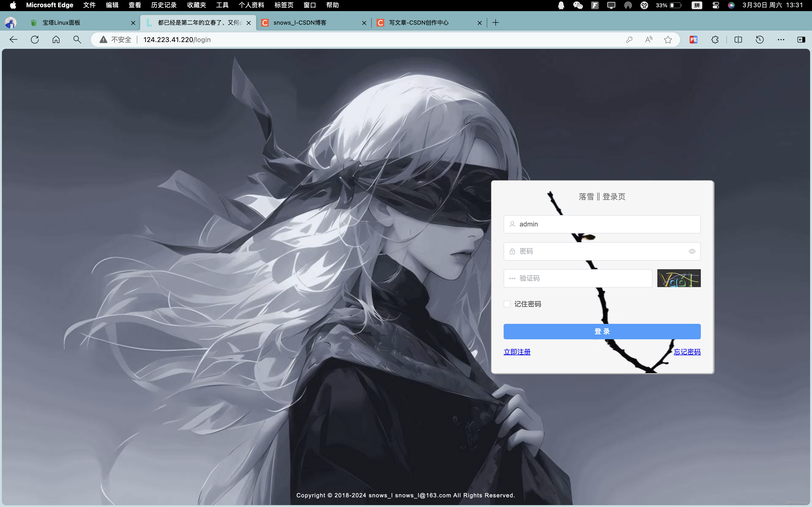This screenshot has height=507, width=812.
Task: Open the browser profile avatar
Action: pos(11,22)
